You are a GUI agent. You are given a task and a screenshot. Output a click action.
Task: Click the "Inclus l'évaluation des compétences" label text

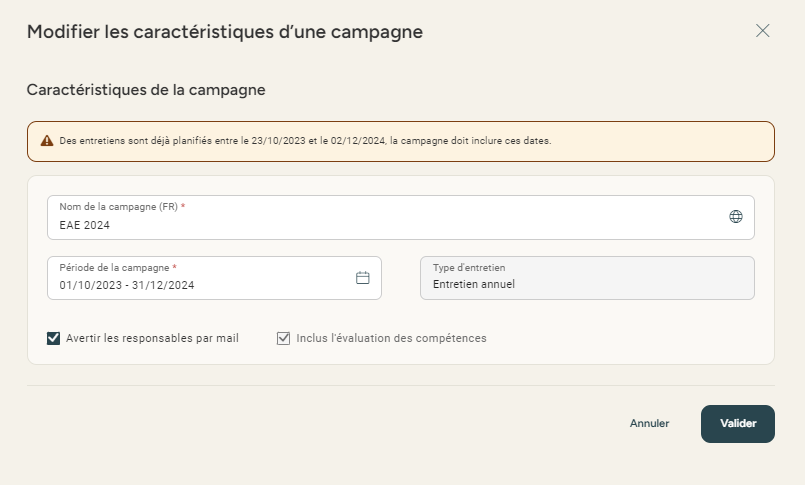point(391,338)
